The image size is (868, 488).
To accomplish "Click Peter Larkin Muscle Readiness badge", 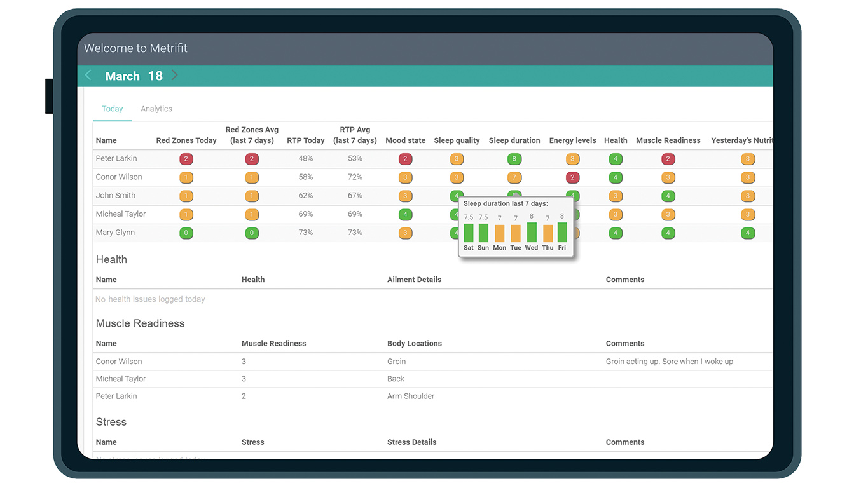I will (x=668, y=159).
